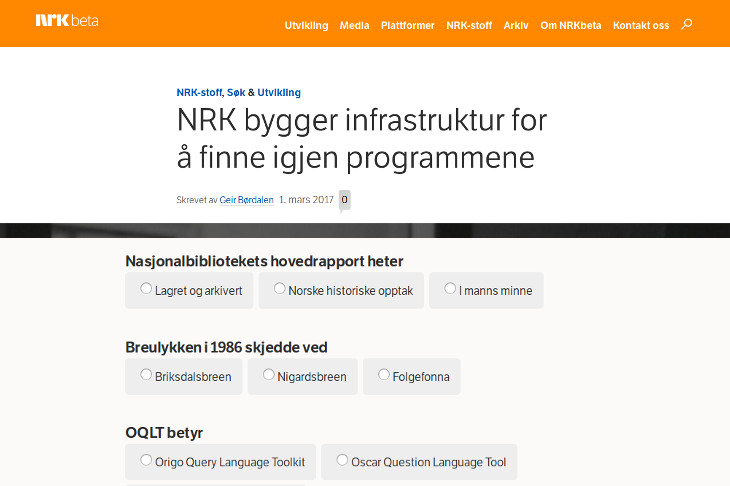Open Kontakt oss in navigation
The width and height of the screenshot is (730, 486).
coord(641,26)
